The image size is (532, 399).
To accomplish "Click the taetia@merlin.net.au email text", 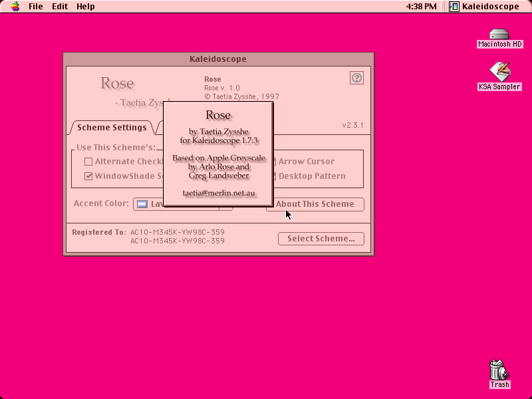I will click(x=219, y=193).
